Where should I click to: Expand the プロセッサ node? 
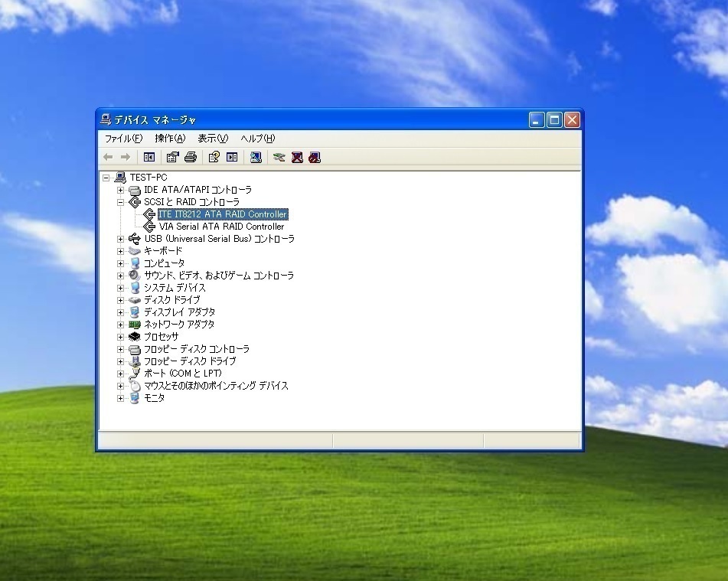[121, 337]
